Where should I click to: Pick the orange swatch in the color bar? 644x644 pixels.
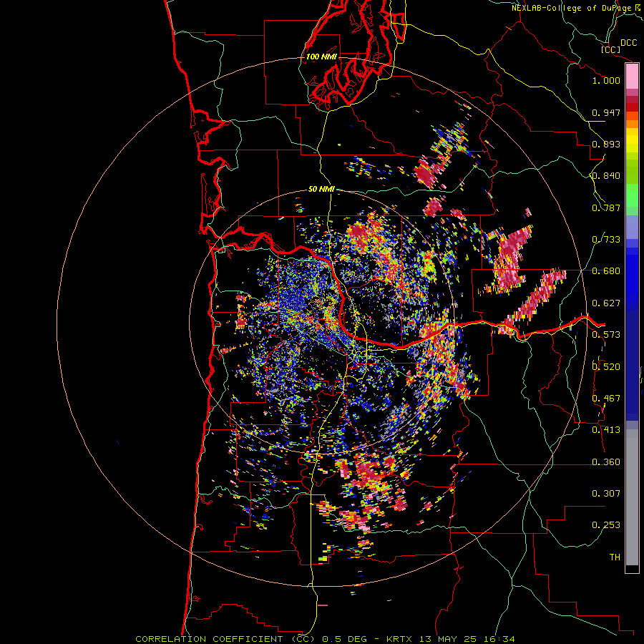pos(632,124)
